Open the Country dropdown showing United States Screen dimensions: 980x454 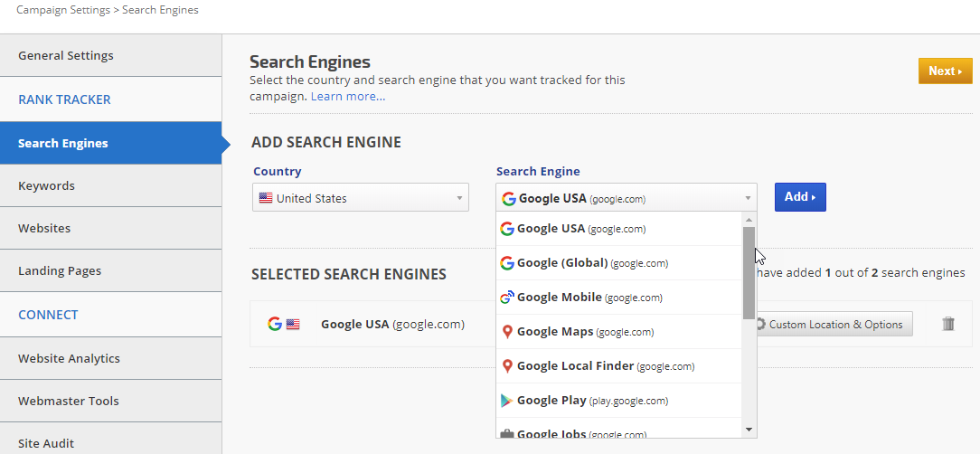pos(360,198)
